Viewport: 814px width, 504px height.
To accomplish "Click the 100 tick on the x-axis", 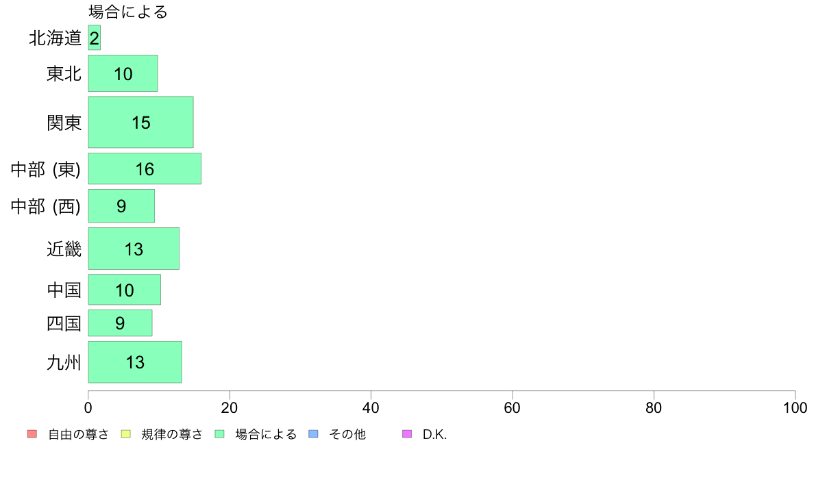I will pos(795,408).
